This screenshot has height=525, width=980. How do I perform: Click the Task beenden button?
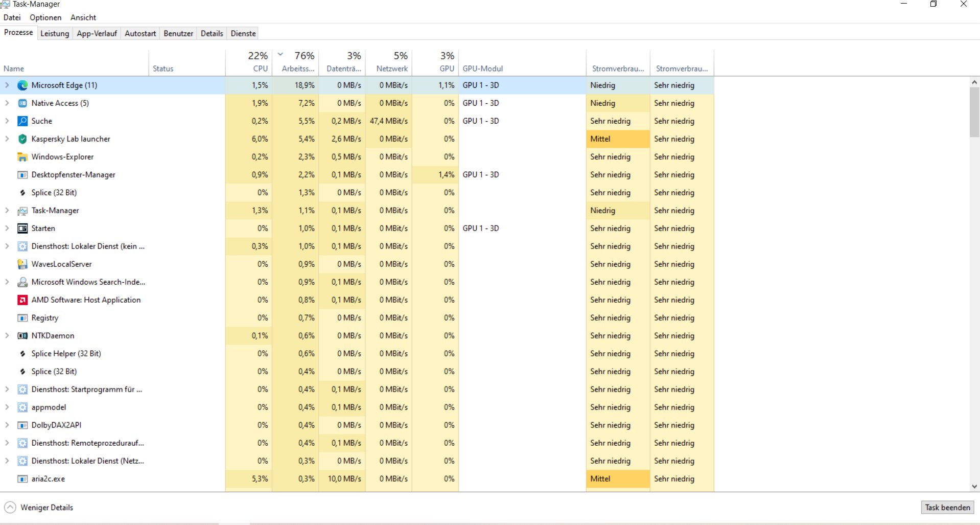click(947, 508)
